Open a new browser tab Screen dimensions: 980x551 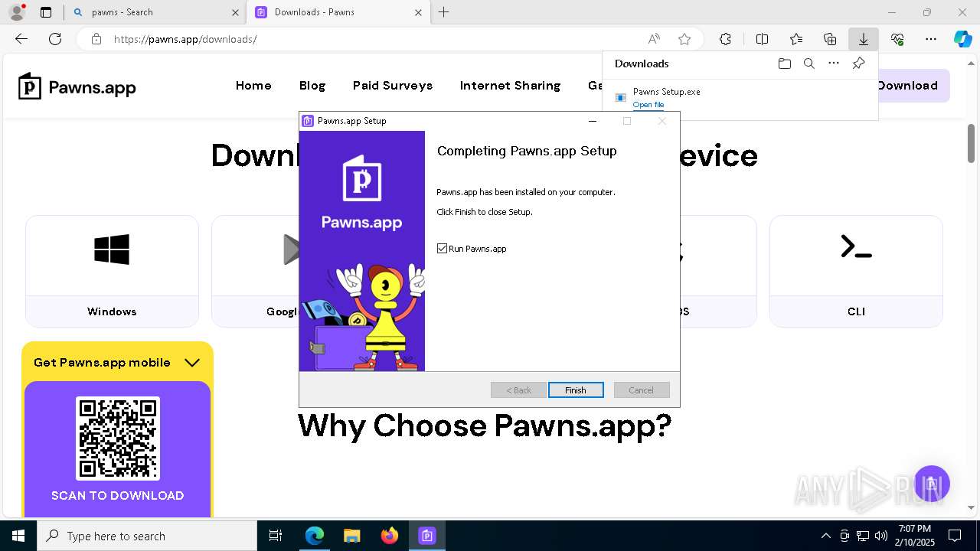point(444,12)
